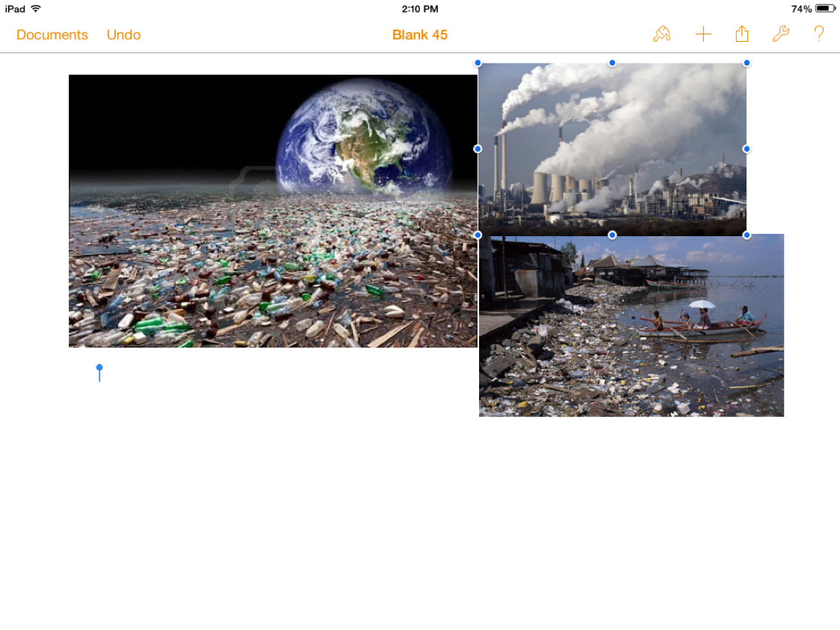This screenshot has height=630, width=840.
Task: Select the factory smokestacks image
Action: pyautogui.click(x=612, y=149)
